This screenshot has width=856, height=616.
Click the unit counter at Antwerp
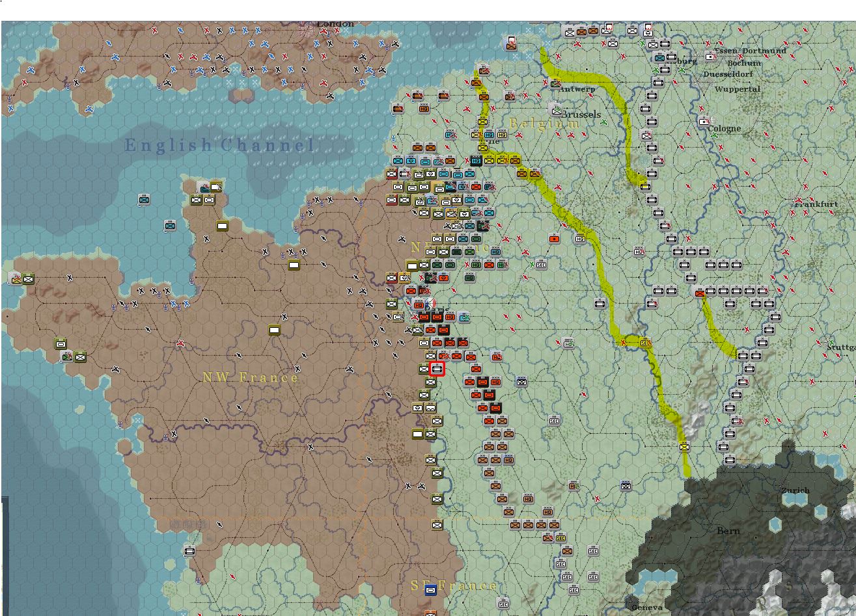[556, 83]
